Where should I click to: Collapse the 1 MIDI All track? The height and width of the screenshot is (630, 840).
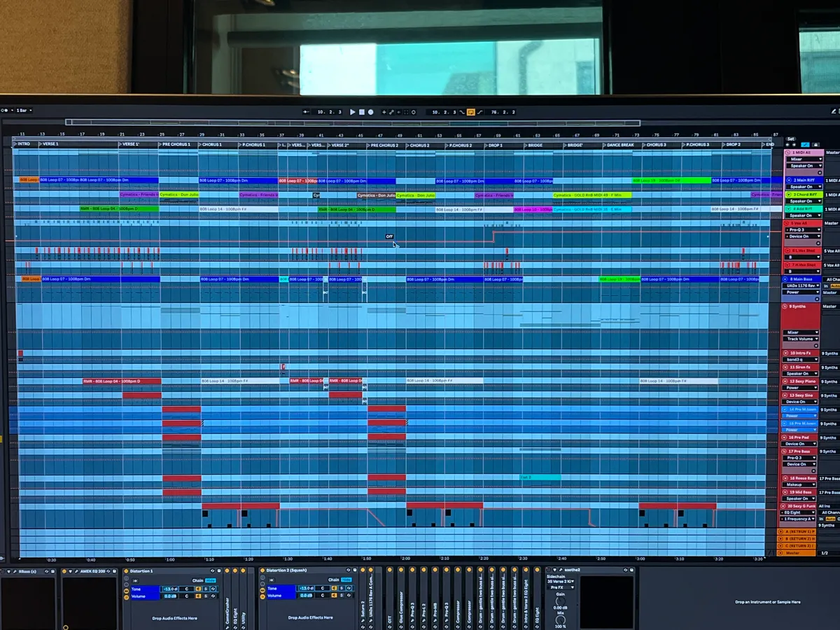tap(787, 153)
